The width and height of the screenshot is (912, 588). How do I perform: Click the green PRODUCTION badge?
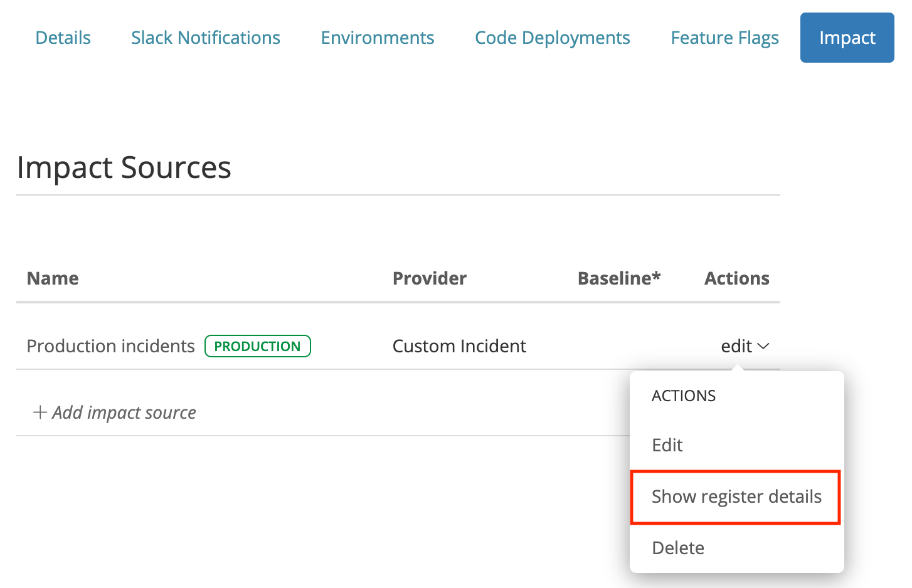pyautogui.click(x=257, y=346)
